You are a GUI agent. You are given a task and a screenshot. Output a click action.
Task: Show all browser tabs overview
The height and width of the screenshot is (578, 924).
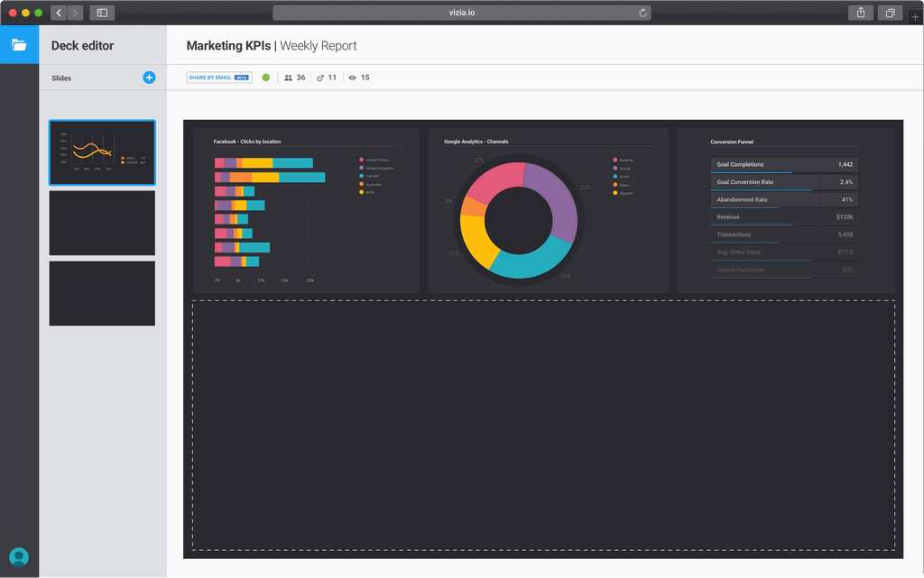(890, 13)
